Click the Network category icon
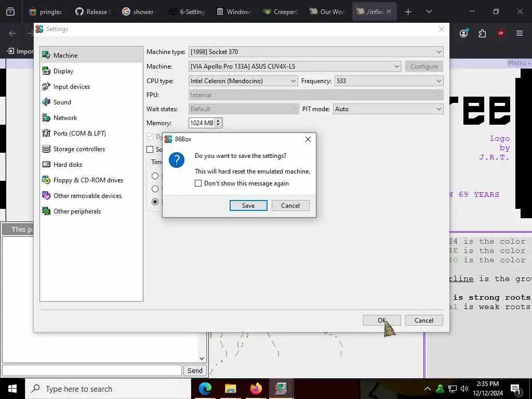Viewport: 532px width, 399px height. (46, 117)
